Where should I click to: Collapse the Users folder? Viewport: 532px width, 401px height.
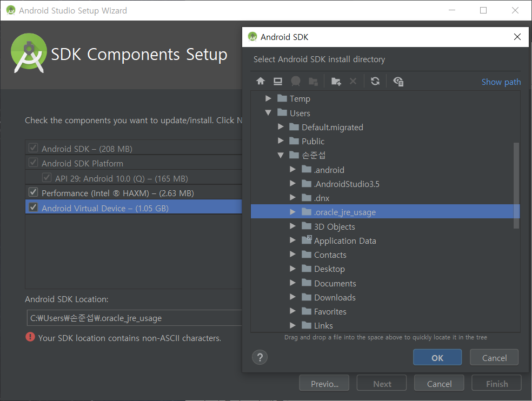(269, 113)
